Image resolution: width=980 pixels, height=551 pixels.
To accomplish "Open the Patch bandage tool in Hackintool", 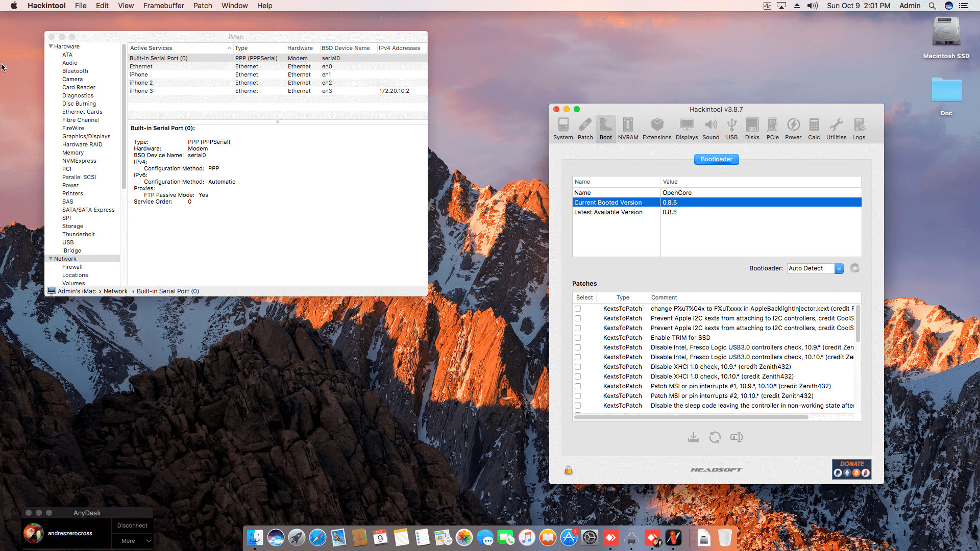I will click(585, 129).
